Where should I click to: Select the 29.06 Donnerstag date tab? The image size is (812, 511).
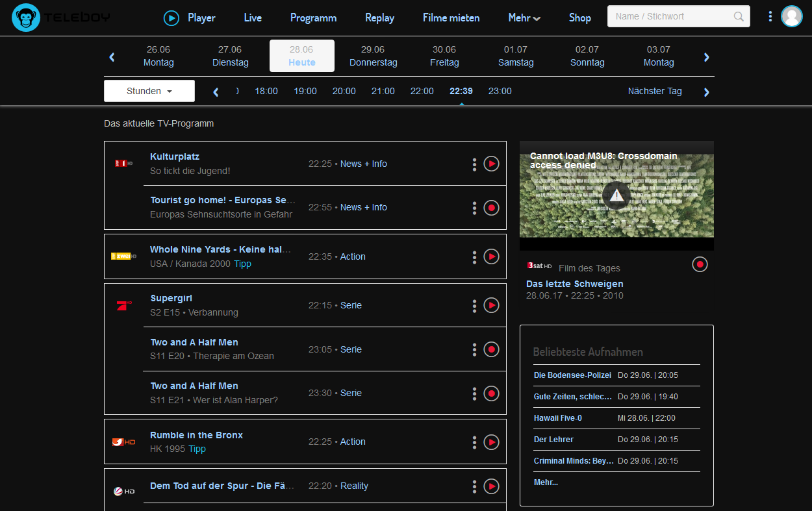click(373, 56)
